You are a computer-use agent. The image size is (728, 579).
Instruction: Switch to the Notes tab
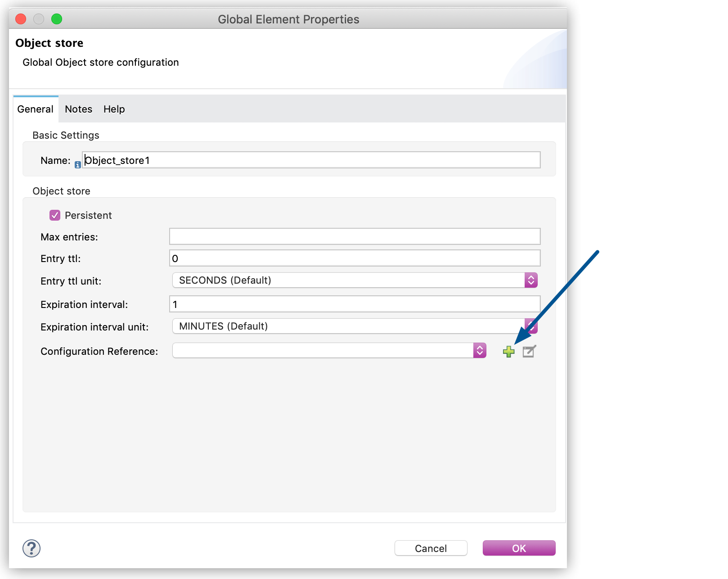(x=78, y=109)
